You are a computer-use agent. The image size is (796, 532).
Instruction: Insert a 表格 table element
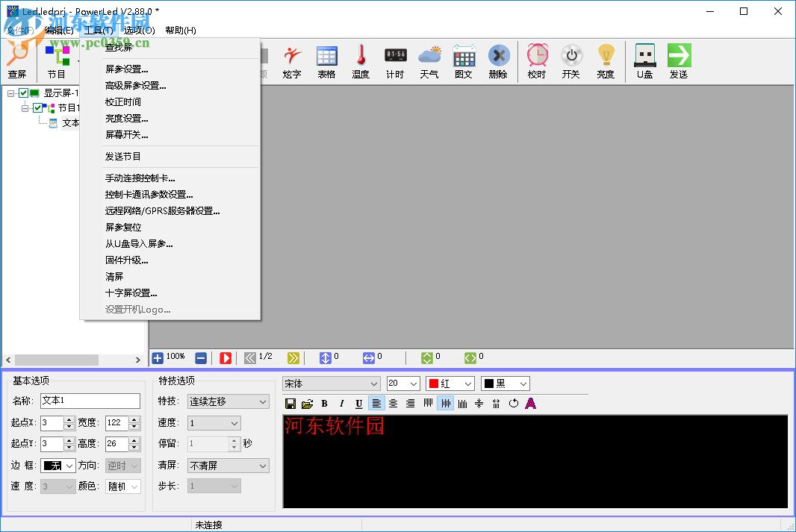[326, 60]
